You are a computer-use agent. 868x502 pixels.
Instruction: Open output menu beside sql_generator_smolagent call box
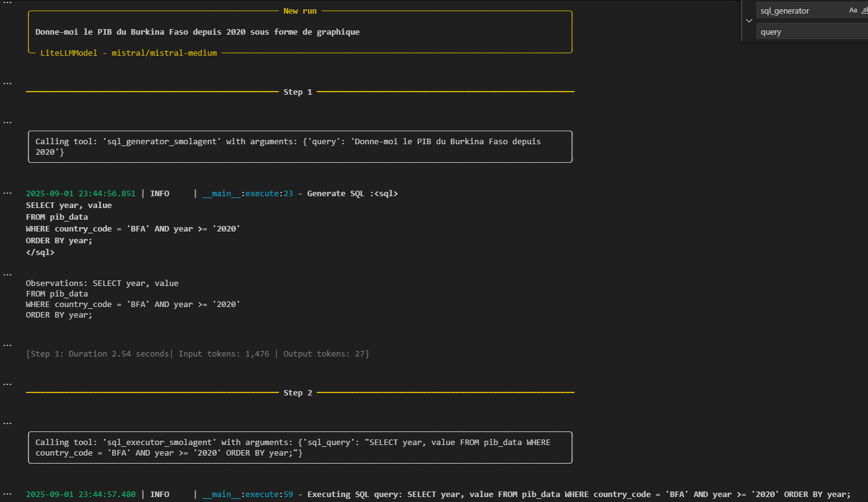point(7,123)
